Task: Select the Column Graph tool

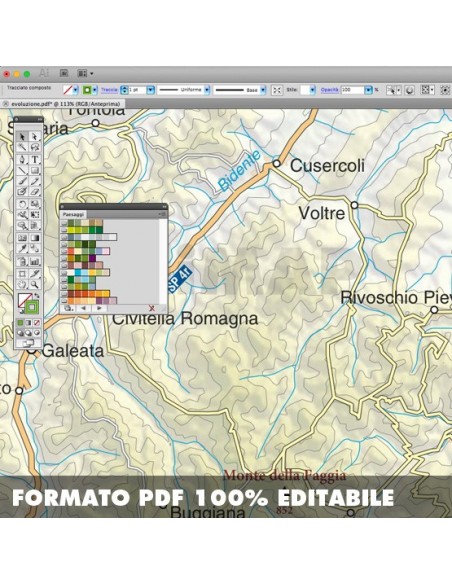Action: coord(35,261)
